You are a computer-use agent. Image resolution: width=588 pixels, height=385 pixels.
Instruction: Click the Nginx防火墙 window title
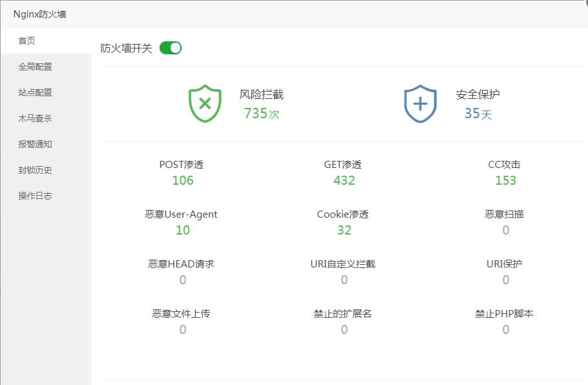click(40, 14)
